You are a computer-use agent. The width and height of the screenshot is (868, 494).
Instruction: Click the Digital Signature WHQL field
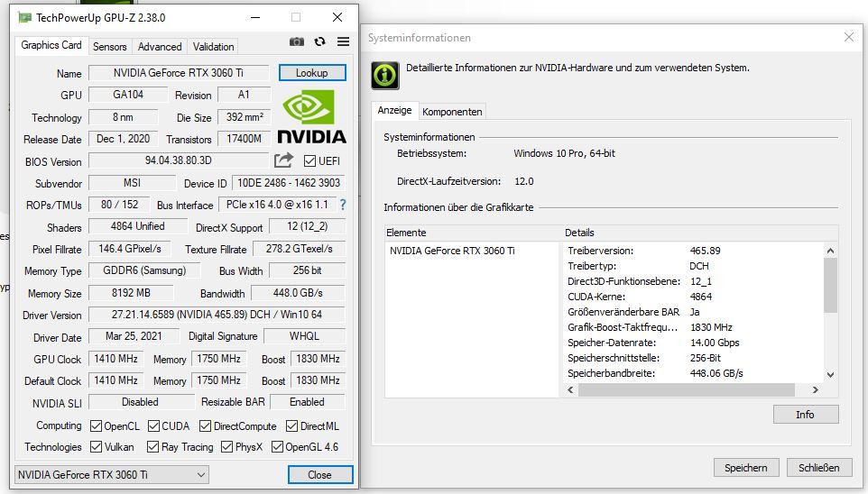304,336
